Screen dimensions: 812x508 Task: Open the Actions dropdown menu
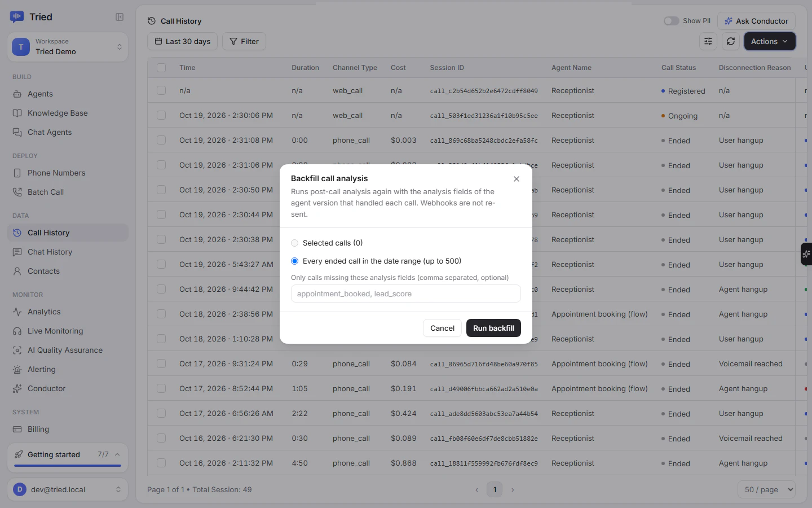click(x=770, y=41)
